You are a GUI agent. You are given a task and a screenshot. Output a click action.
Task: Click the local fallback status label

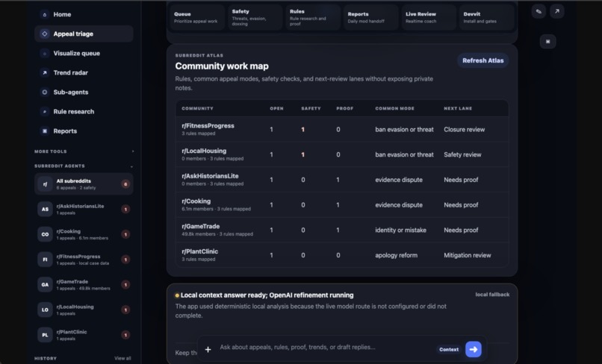pos(492,295)
